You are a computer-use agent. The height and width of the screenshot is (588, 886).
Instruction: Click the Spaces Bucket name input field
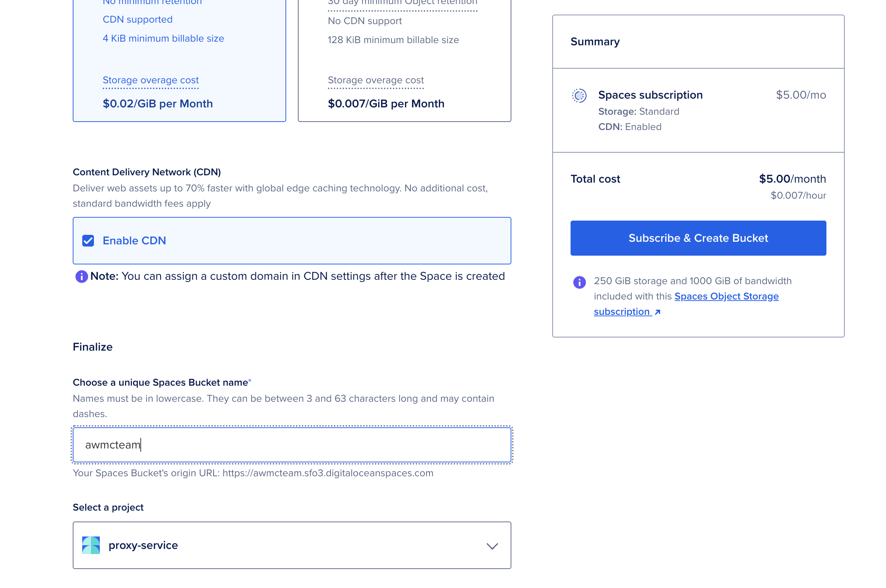(x=292, y=445)
